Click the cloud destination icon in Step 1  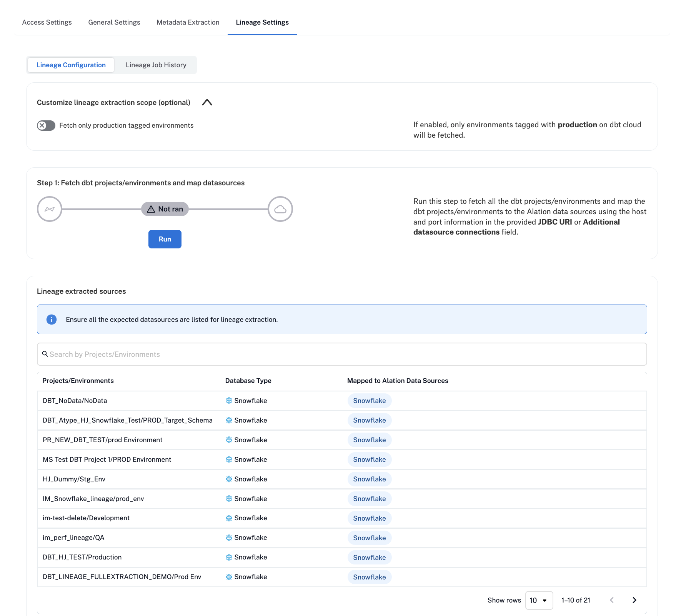point(280,209)
